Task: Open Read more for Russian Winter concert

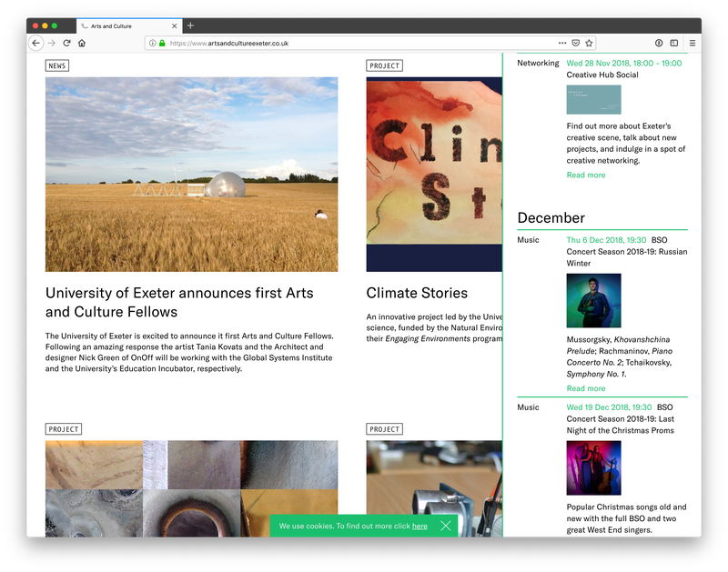Action: (586, 388)
